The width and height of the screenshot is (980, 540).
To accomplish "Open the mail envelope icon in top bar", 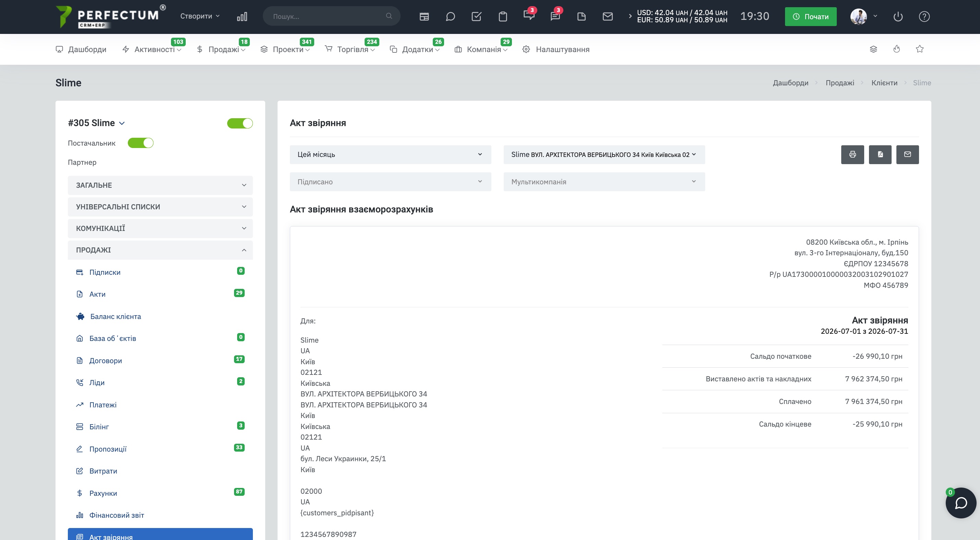I will [608, 16].
